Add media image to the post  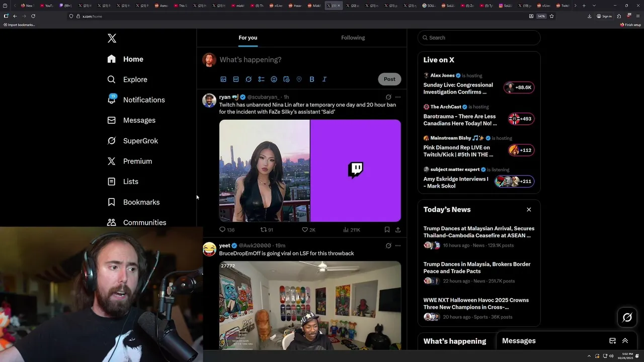pyautogui.click(x=223, y=79)
